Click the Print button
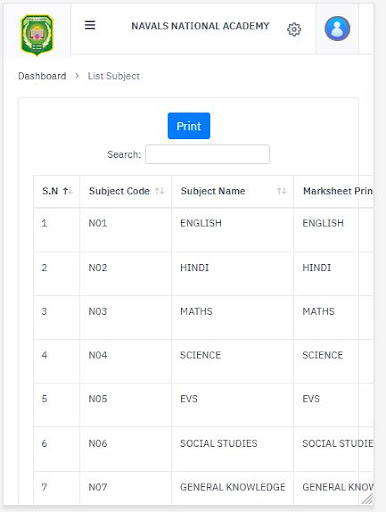 click(189, 126)
